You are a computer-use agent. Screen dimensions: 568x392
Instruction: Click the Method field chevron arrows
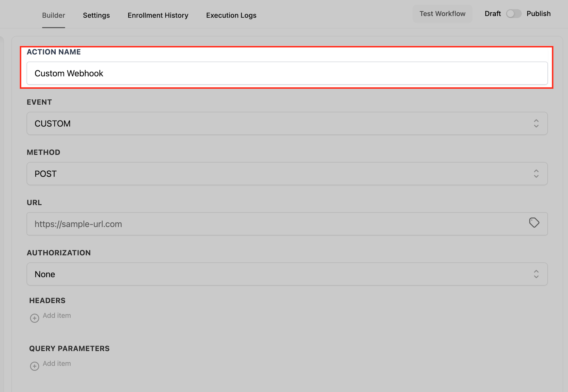pos(536,174)
